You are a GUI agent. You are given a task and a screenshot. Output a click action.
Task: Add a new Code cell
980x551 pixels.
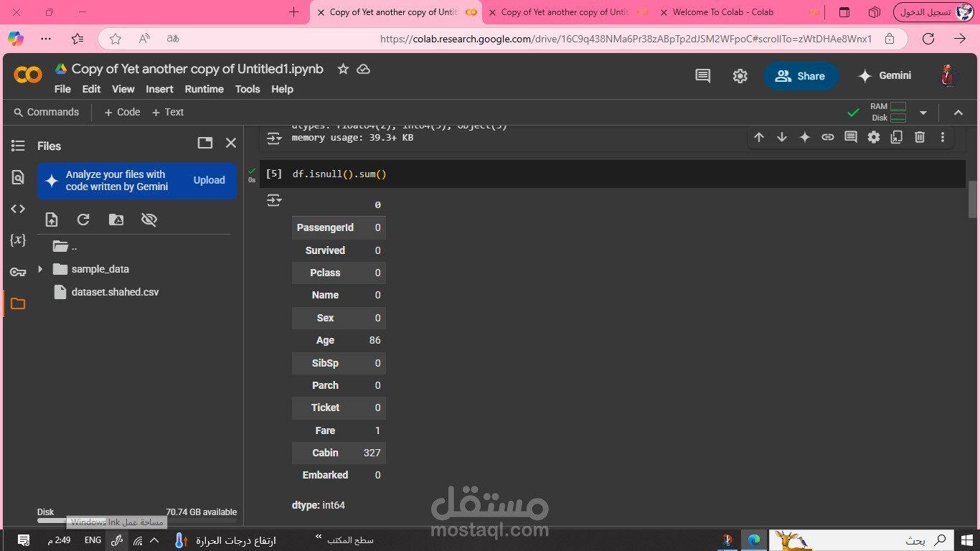tap(122, 112)
